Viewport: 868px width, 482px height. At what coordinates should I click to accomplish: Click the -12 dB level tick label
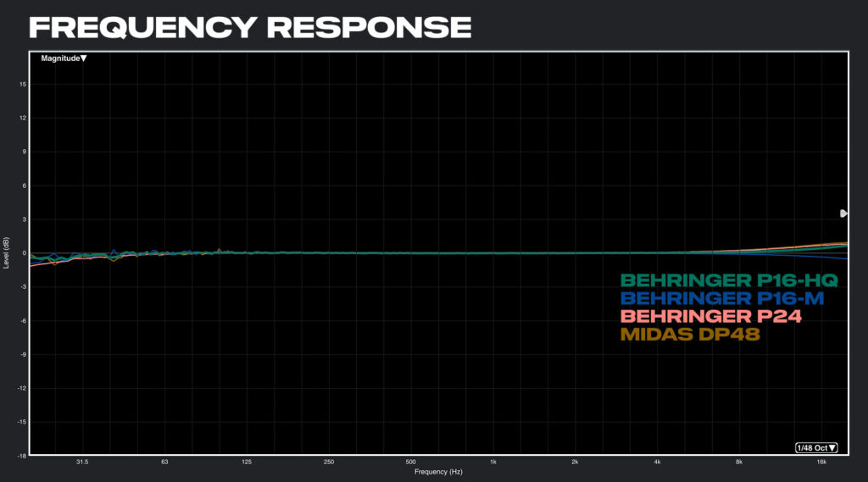pyautogui.click(x=23, y=388)
